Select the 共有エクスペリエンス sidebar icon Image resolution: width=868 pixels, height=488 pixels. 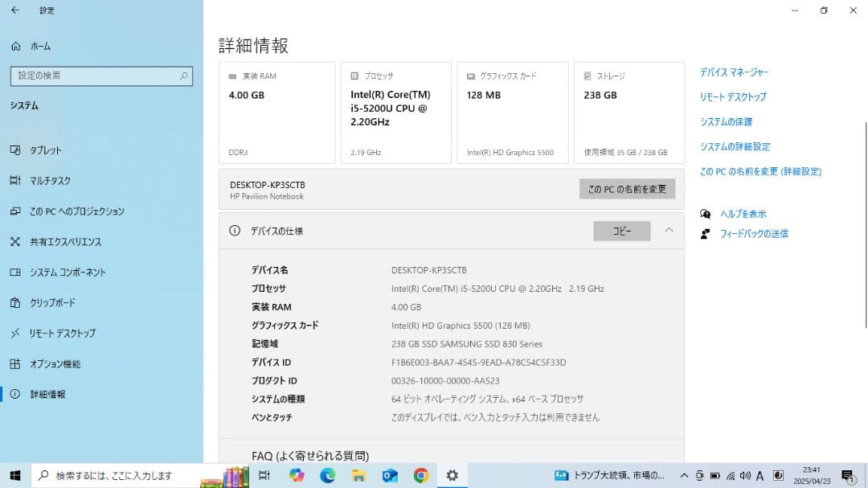click(14, 242)
